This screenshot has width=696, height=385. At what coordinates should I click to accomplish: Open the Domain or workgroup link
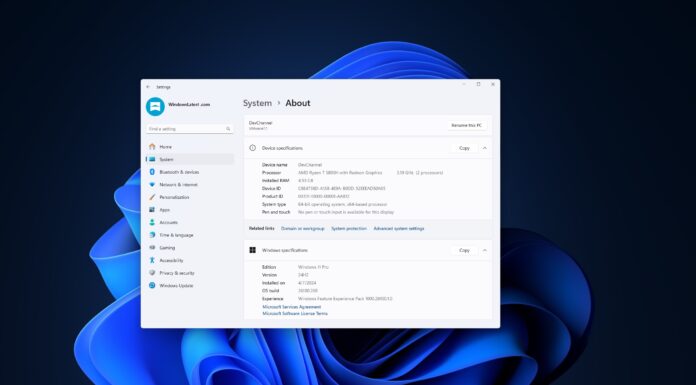point(303,229)
